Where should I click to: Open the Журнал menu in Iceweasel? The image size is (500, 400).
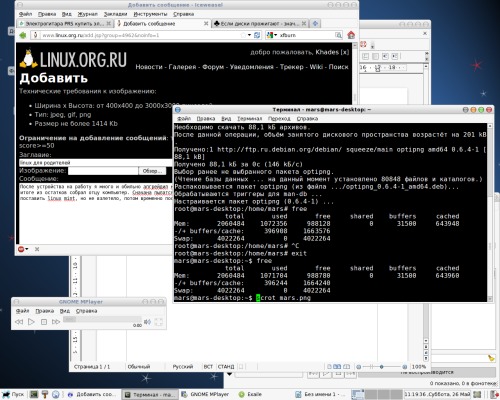tap(87, 14)
